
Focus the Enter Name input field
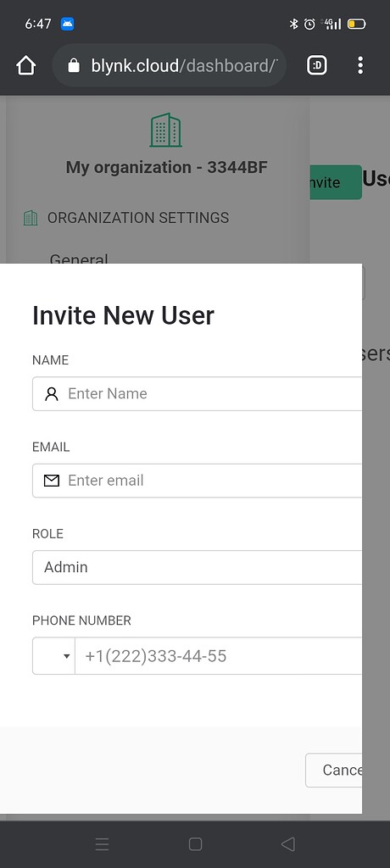198,393
